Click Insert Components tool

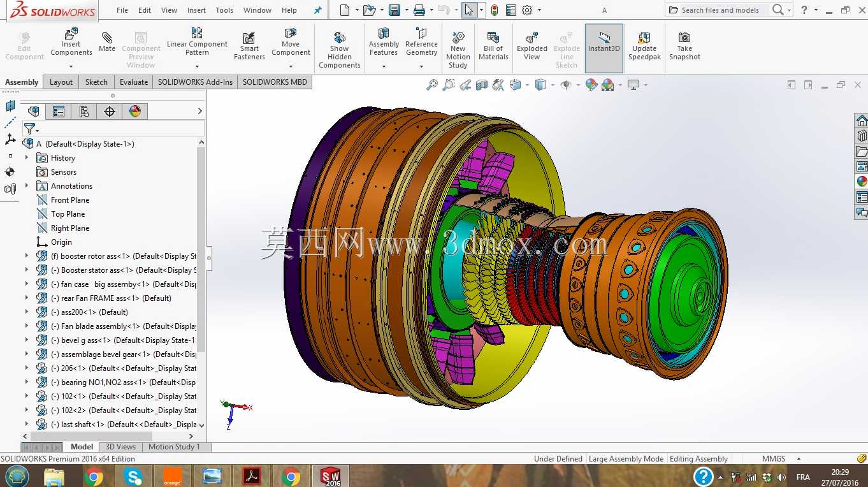tap(71, 42)
